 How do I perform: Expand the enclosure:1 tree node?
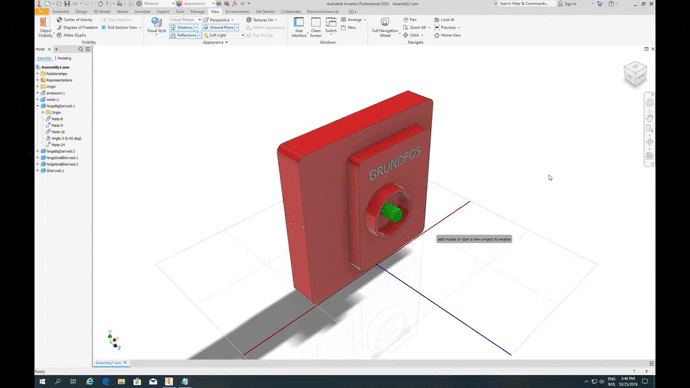[38, 93]
